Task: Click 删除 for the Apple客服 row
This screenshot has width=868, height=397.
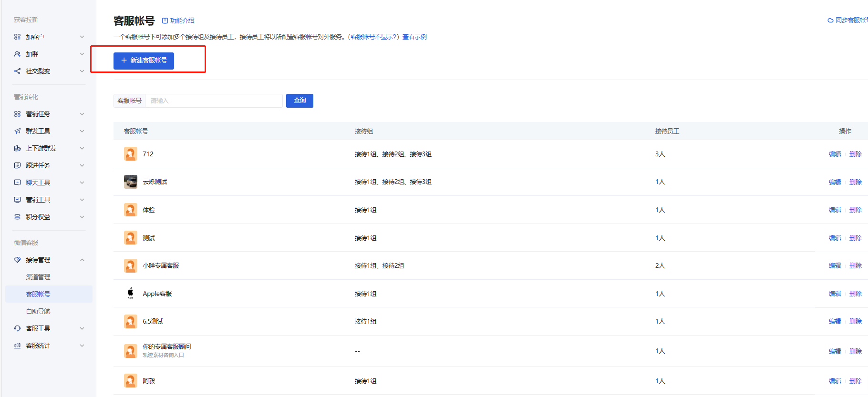Action: 856,294
